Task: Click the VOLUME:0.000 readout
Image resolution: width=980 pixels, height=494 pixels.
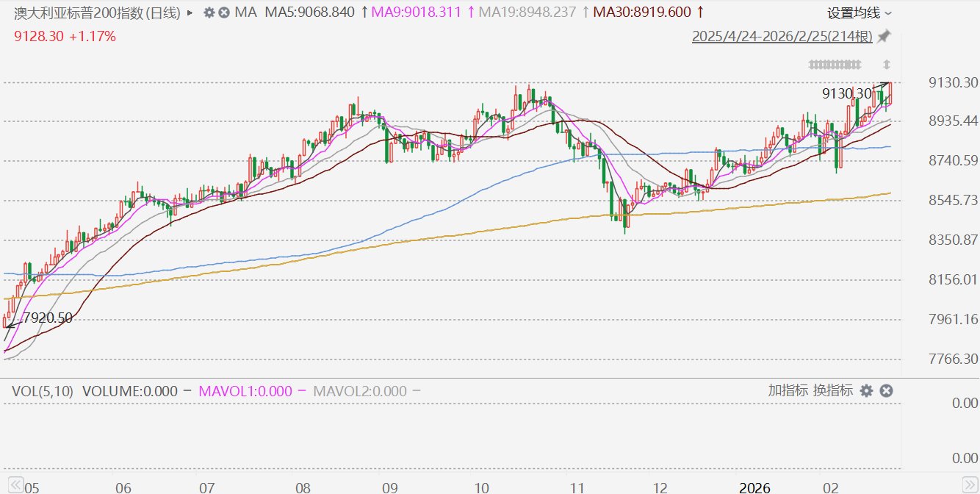Action: pyautogui.click(x=130, y=391)
